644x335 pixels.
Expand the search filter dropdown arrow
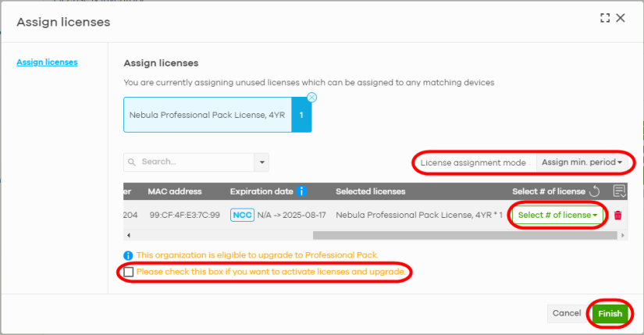(262, 162)
